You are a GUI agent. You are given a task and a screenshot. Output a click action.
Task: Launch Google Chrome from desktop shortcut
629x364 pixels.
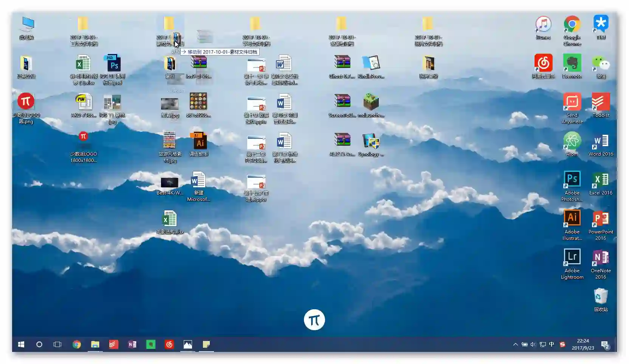[x=572, y=25]
